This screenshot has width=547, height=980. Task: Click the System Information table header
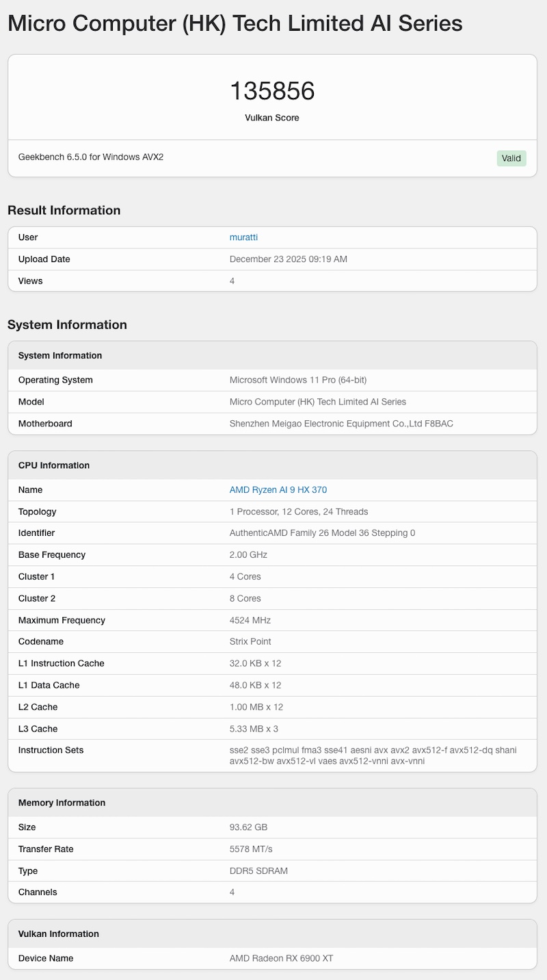point(60,356)
